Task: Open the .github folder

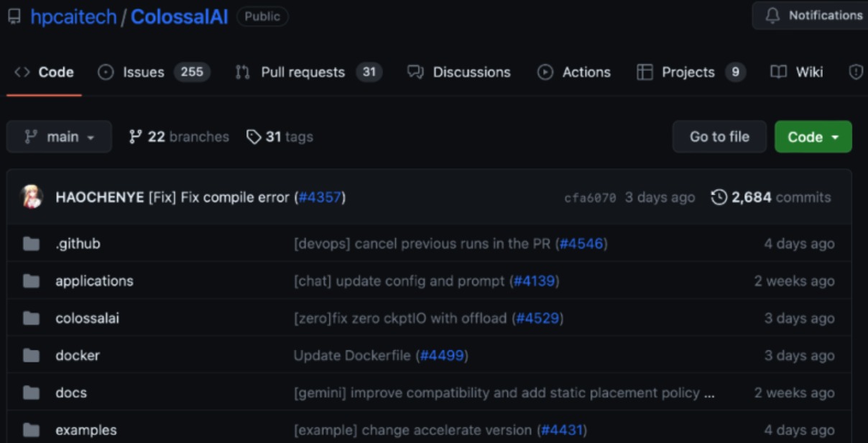Action: (78, 244)
